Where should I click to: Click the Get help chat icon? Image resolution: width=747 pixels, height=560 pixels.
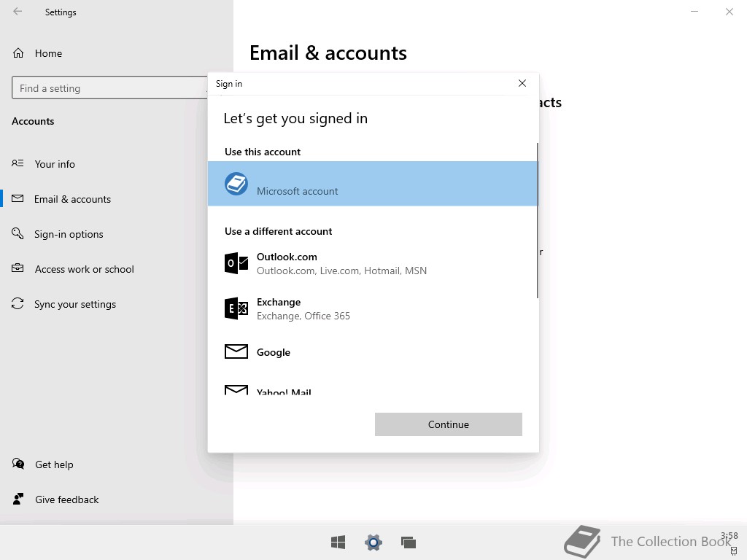[x=18, y=464]
